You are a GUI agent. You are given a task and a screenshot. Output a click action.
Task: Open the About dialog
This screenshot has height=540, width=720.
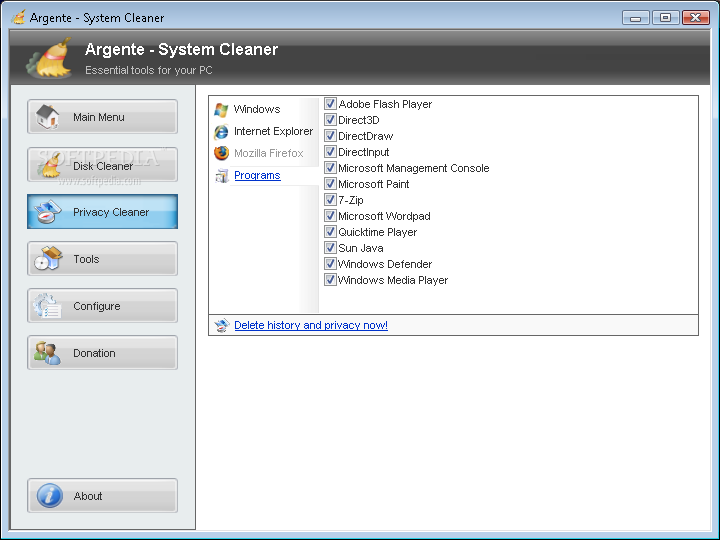pyautogui.click(x=102, y=496)
